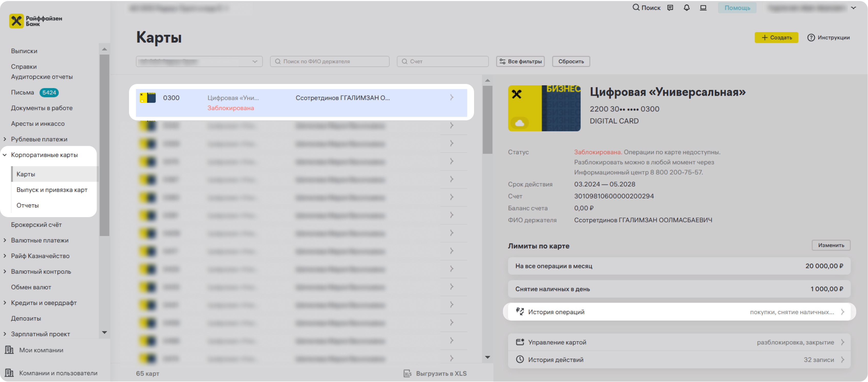Open the company selector dropdown
Image resolution: width=868 pixels, height=382 pixels.
click(x=199, y=61)
